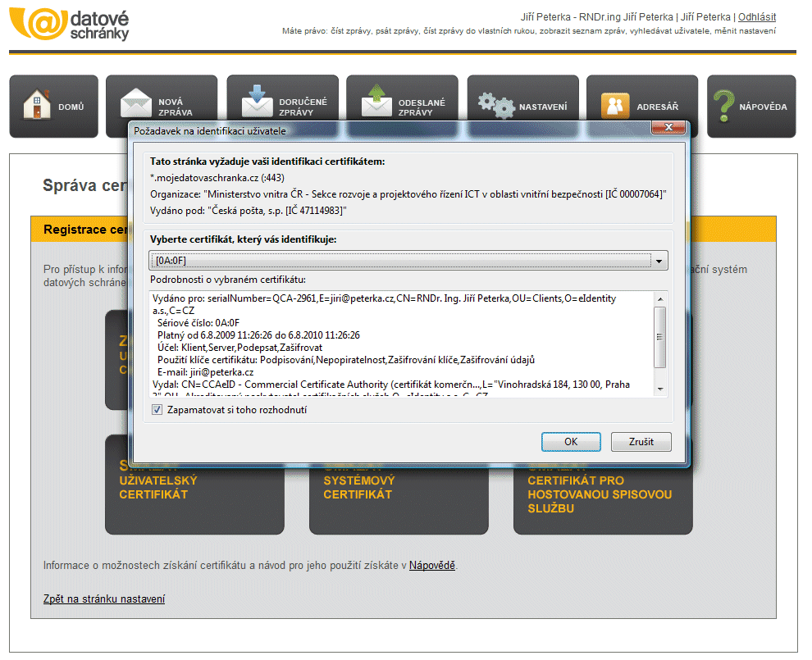
Task: Click the 'Vydáno pro: serialNumber=QCA-2961' line
Action: [384, 304]
